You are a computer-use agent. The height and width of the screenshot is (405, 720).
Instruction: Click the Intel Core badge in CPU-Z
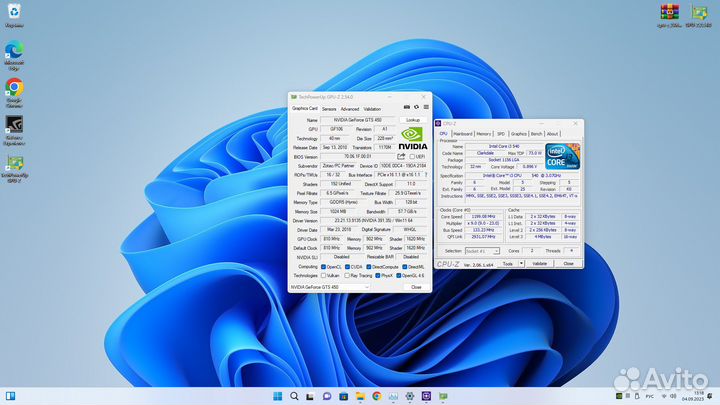pos(562,157)
